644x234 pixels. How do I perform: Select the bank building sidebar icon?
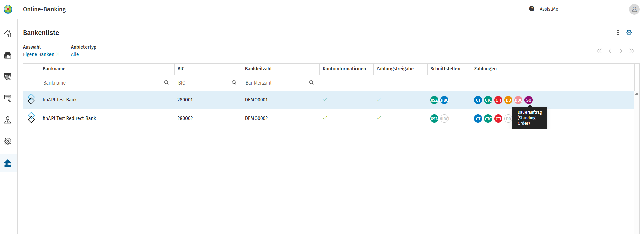click(x=8, y=163)
